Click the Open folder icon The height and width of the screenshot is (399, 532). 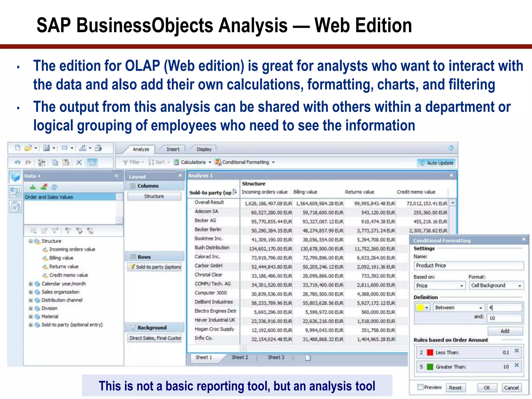tap(28, 148)
